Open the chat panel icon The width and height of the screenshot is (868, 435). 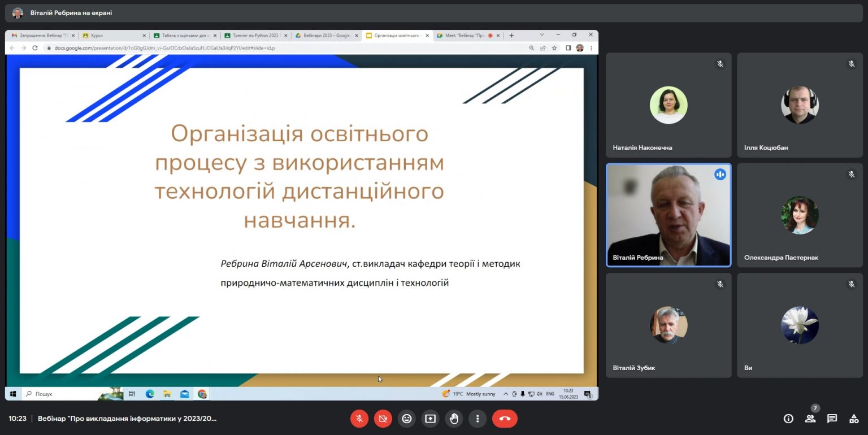(832, 419)
